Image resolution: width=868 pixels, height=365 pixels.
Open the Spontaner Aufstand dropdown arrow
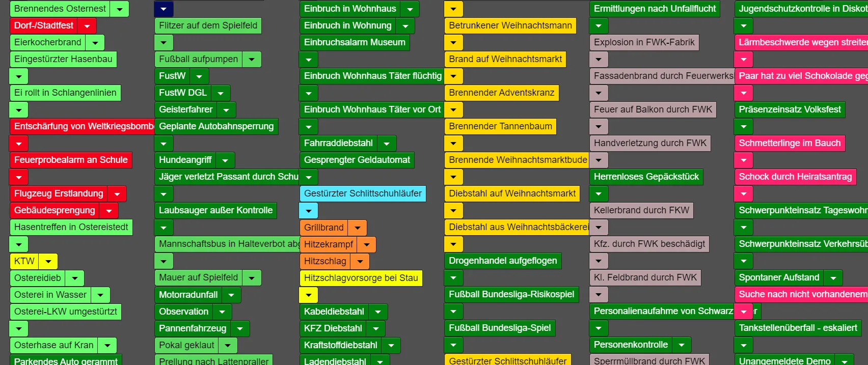click(x=833, y=277)
